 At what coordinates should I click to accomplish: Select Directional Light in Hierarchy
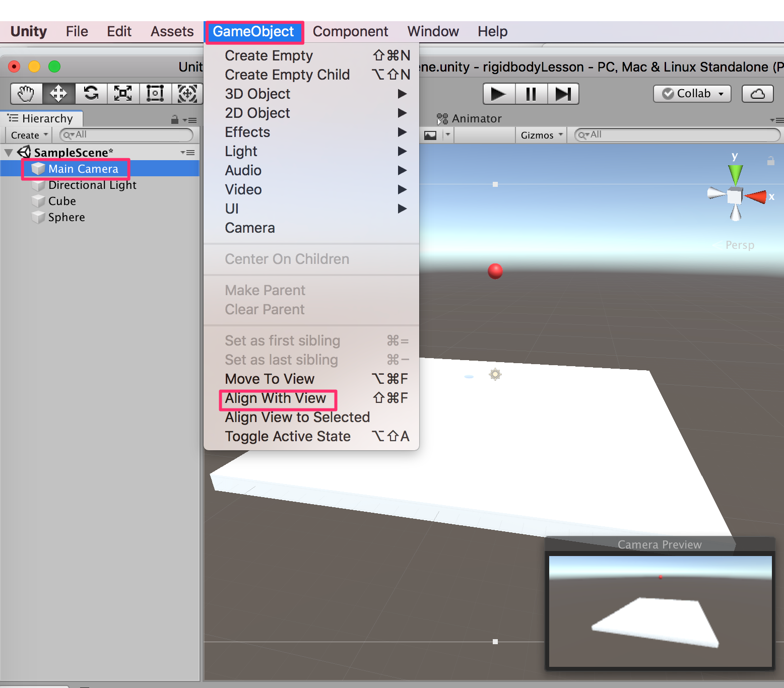tap(92, 185)
